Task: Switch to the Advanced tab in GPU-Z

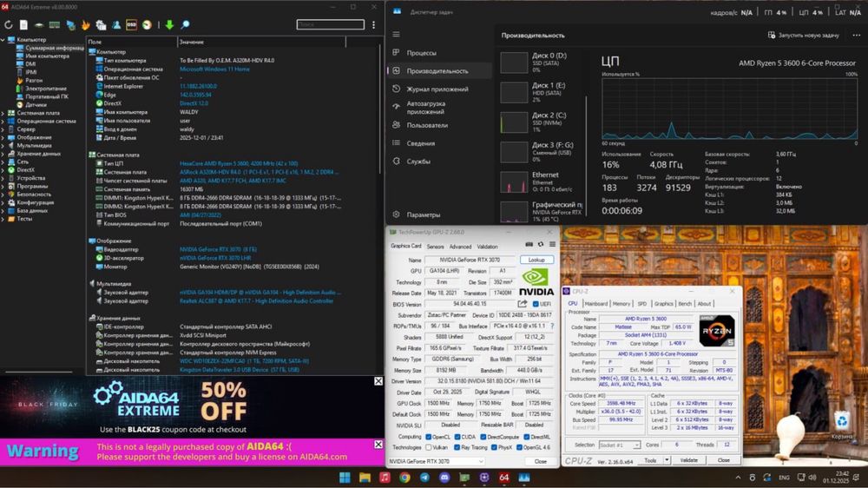Action: [x=460, y=247]
